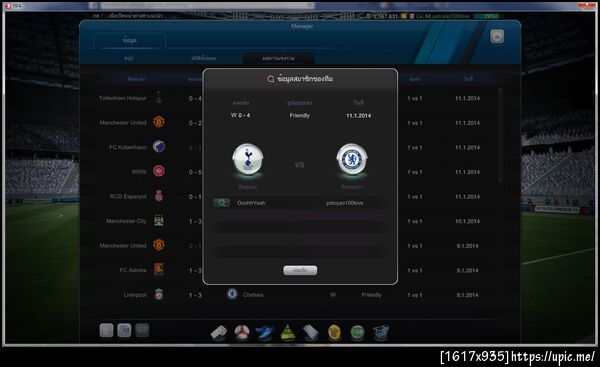
Task: Open the gold badge dock icon
Action: [334, 332]
